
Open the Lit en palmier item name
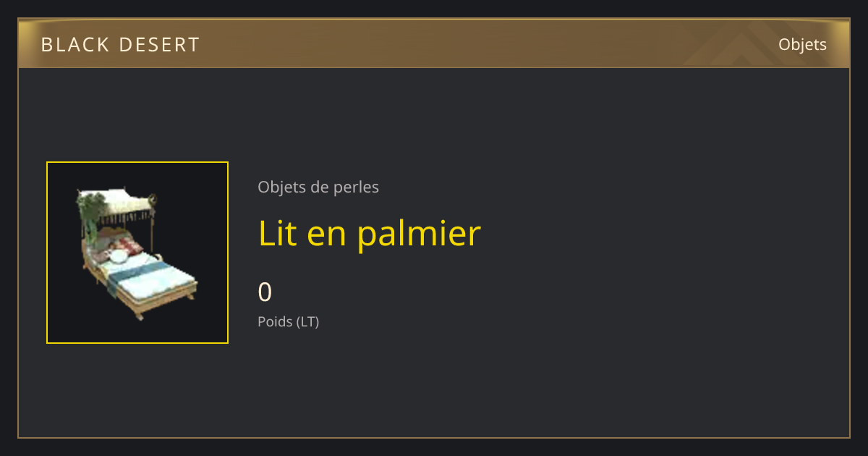(370, 233)
